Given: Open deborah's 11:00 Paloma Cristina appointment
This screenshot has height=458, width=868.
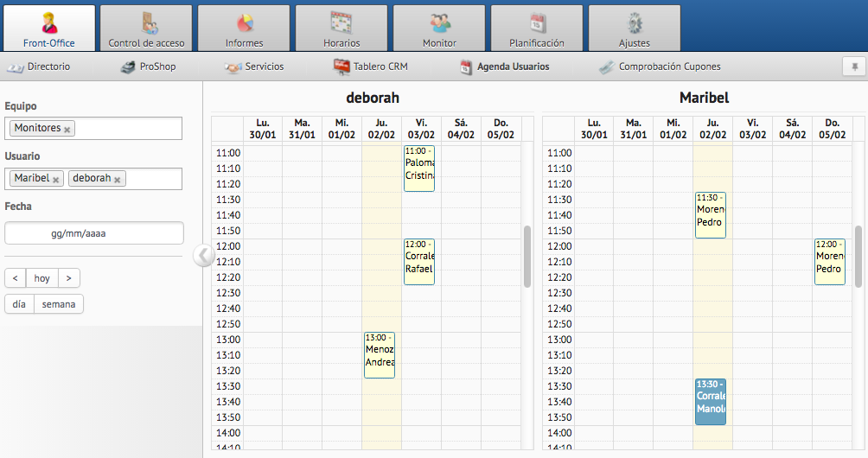Looking at the screenshot, I should [419, 169].
